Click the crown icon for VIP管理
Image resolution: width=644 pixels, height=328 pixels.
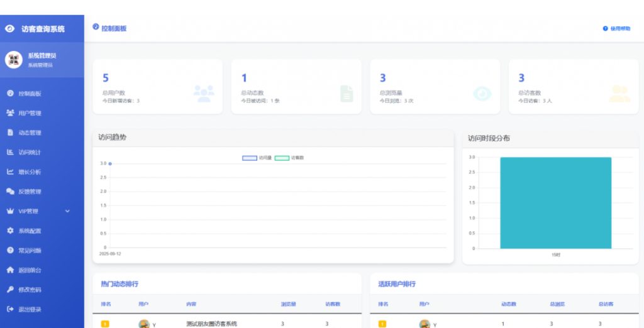pyautogui.click(x=10, y=211)
